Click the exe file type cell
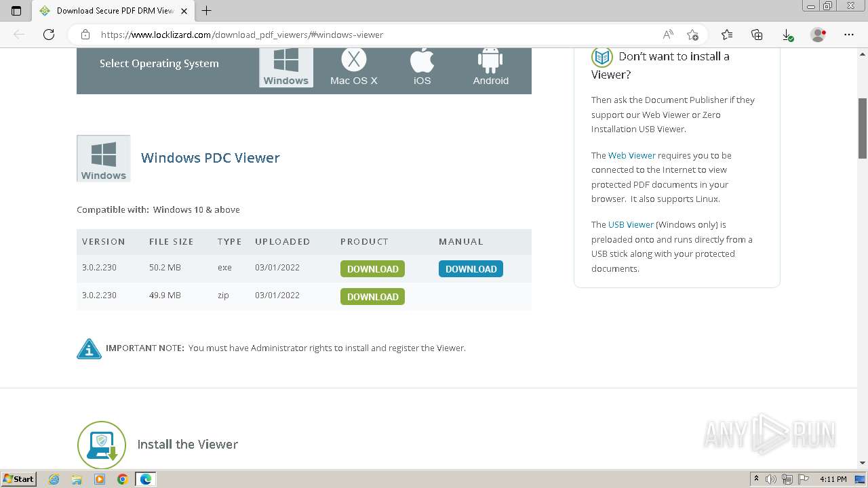 coord(224,268)
